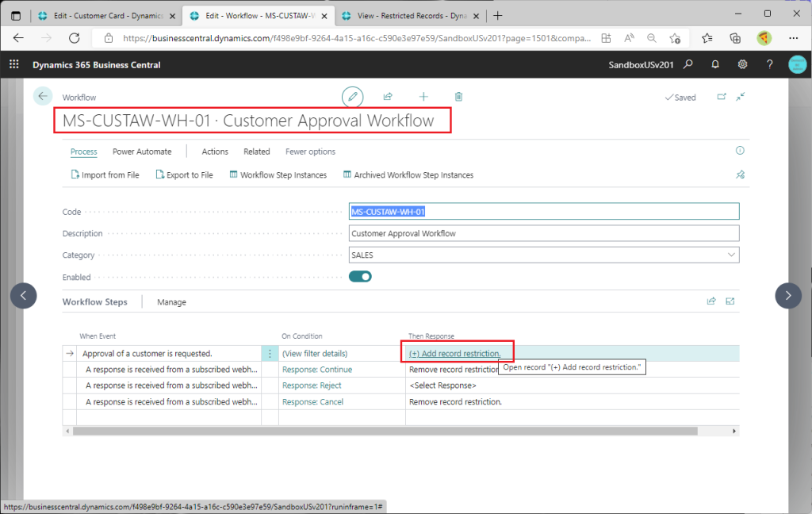
Task: Open the Actions menu
Action: point(215,152)
